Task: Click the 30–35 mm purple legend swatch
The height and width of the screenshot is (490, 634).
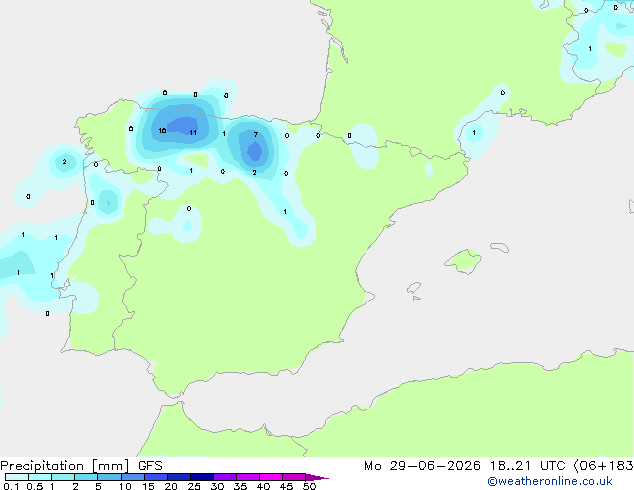Action: point(225,477)
